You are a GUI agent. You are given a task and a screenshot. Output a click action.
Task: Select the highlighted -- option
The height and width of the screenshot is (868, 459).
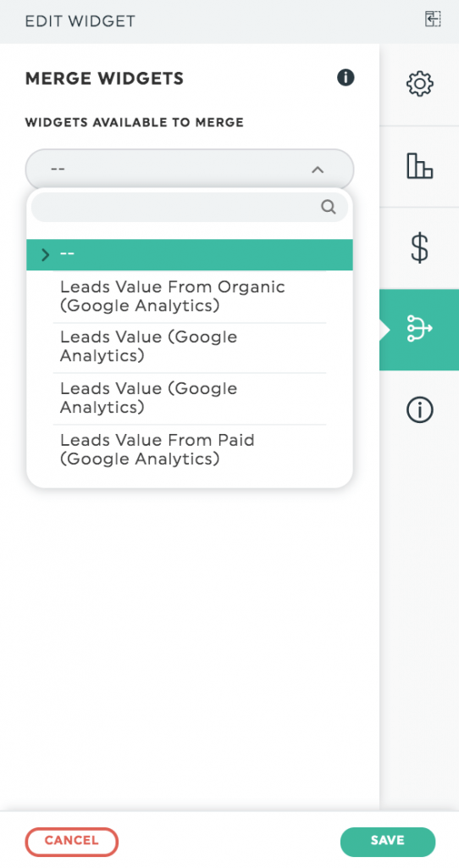tap(189, 254)
